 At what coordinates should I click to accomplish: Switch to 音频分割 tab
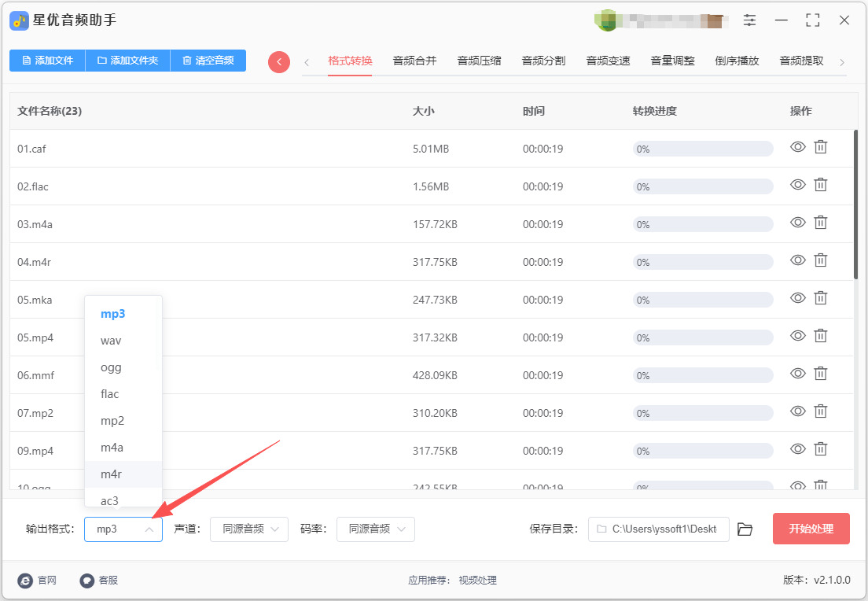click(543, 61)
